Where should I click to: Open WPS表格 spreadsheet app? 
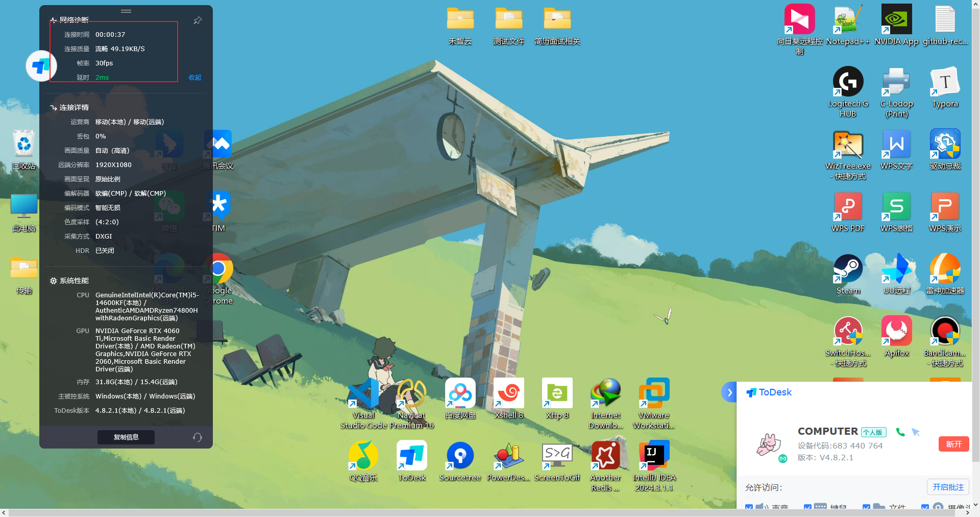coord(896,213)
